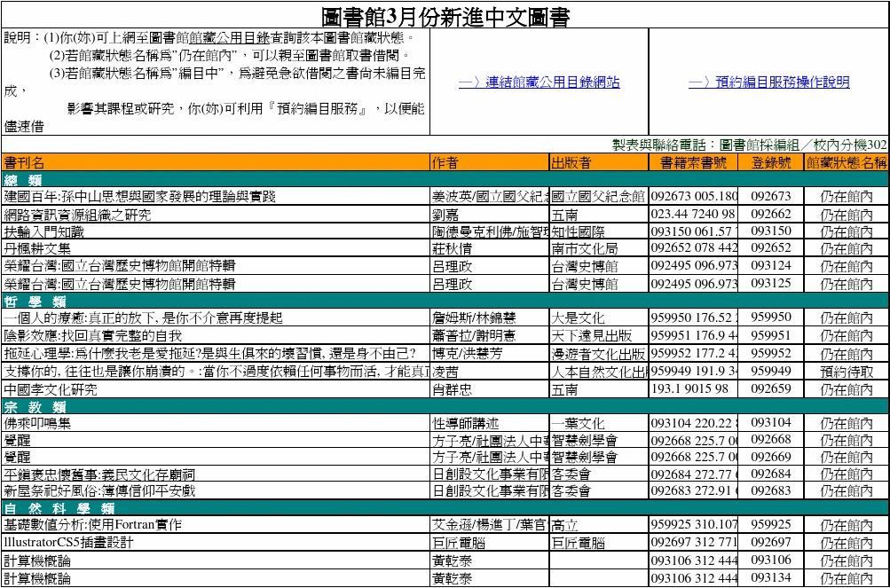Select the 自然科學類 category row

445,508
